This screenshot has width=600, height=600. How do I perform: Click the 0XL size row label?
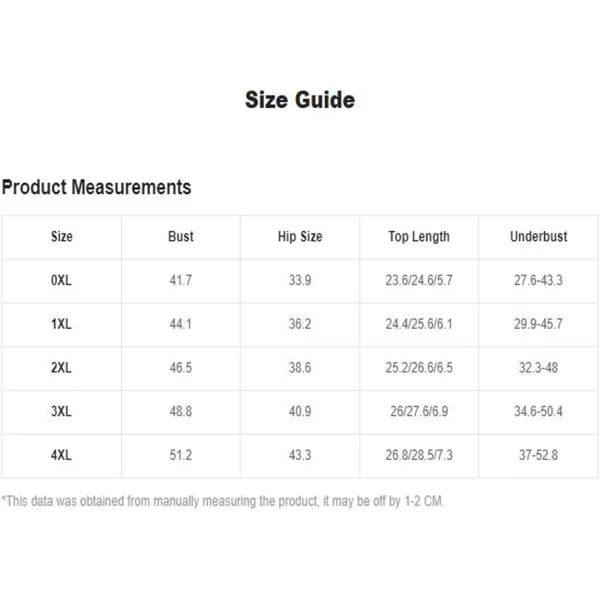point(61,280)
